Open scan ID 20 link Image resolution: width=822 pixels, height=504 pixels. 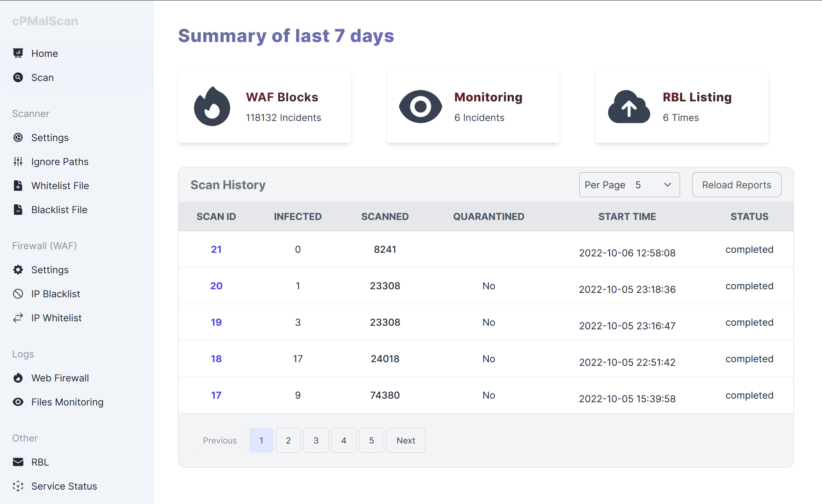pos(216,286)
